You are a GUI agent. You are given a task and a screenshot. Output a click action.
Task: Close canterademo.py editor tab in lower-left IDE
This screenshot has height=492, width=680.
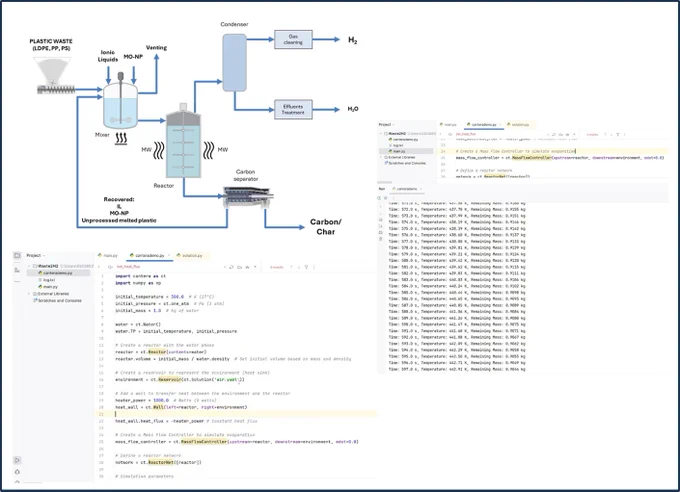pos(169,255)
